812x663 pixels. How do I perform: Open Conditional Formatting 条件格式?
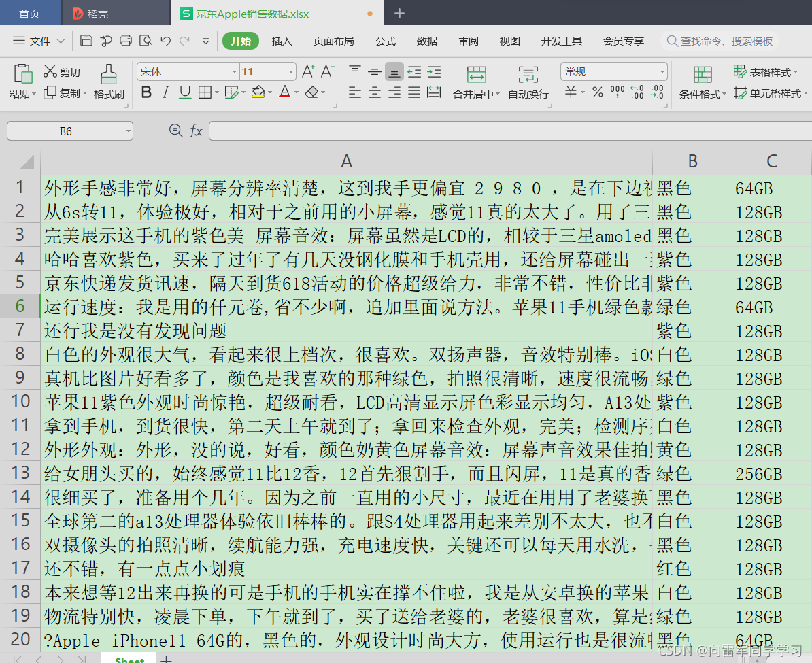coord(703,82)
